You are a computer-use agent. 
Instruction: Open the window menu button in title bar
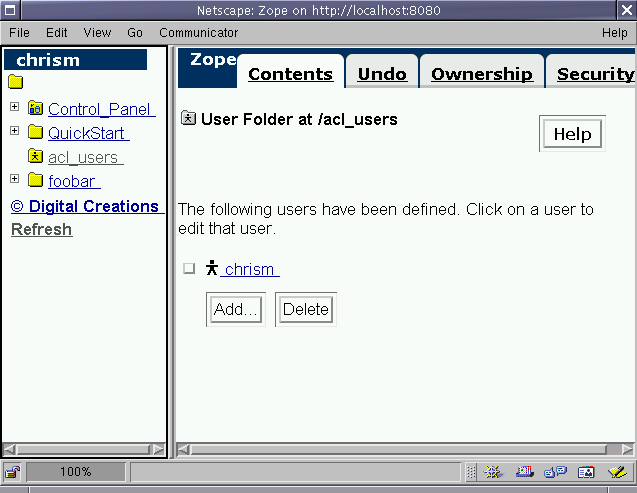coord(10,10)
